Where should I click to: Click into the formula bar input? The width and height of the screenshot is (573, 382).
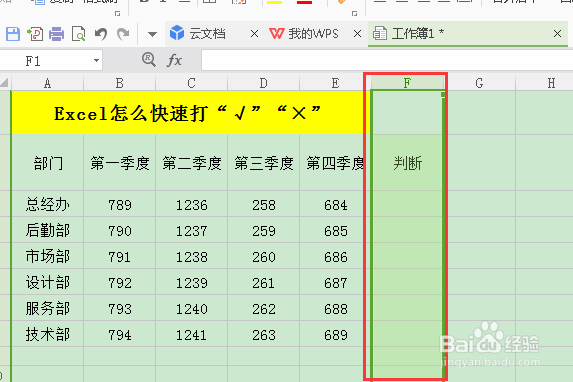point(387,60)
